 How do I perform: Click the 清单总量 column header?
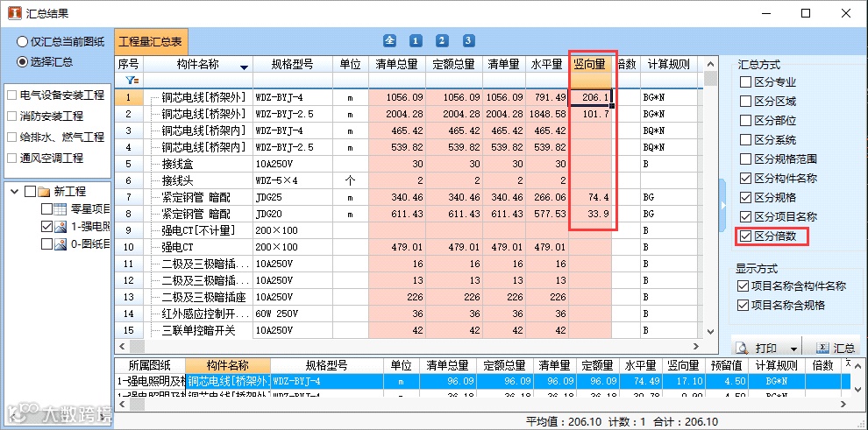tap(396, 65)
